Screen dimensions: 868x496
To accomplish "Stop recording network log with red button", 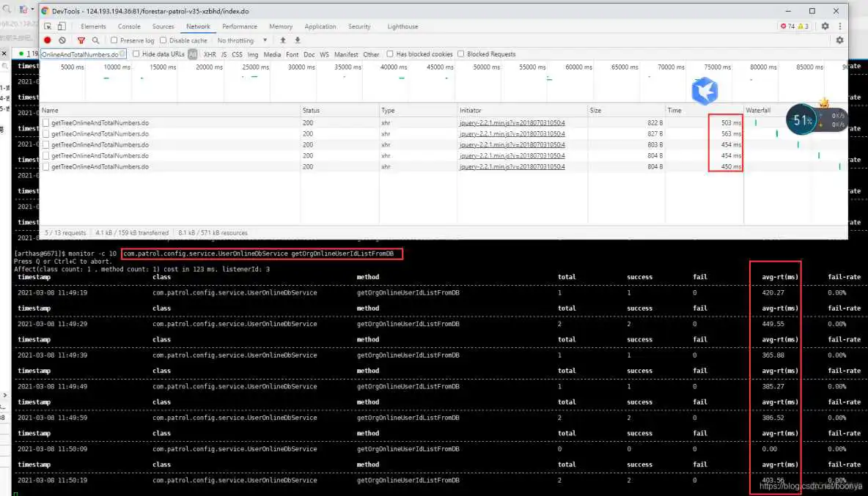I will click(x=48, y=40).
